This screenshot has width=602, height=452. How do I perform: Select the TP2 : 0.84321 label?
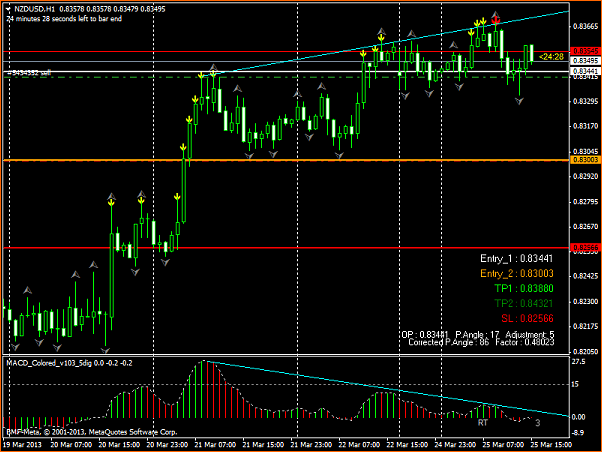[524, 303]
